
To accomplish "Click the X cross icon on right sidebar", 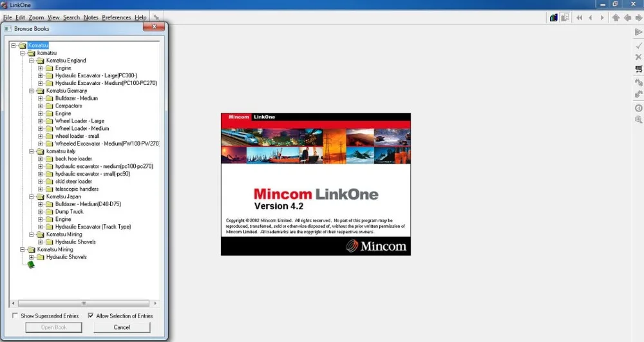I will pos(638,57).
